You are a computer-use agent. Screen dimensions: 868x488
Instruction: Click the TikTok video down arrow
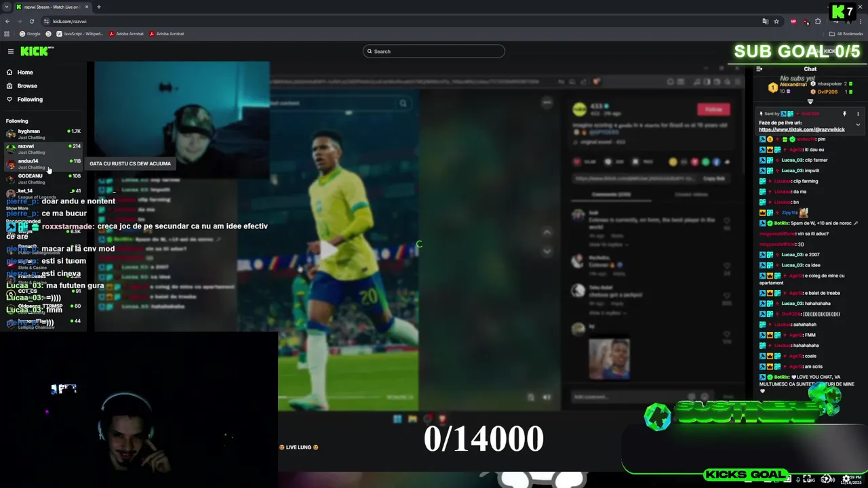547,251
